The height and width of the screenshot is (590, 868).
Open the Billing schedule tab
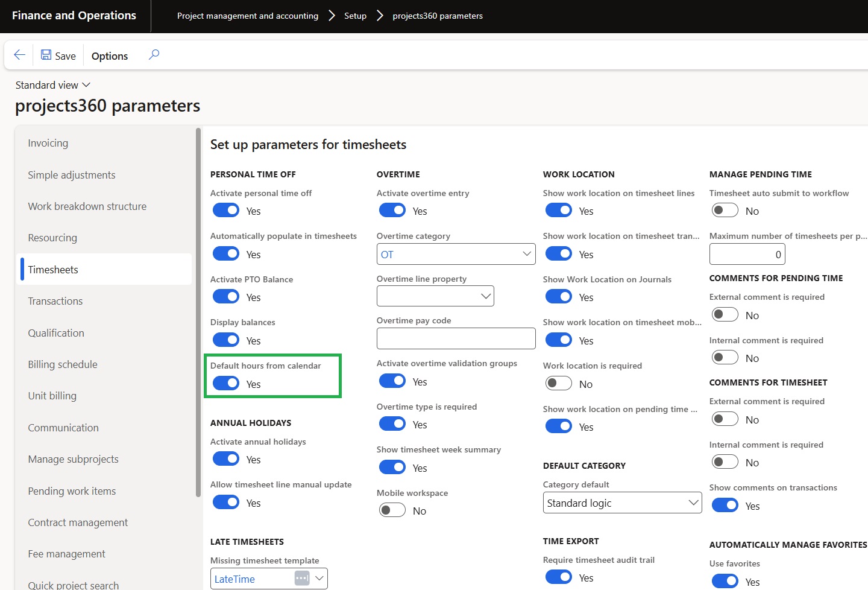(x=63, y=364)
